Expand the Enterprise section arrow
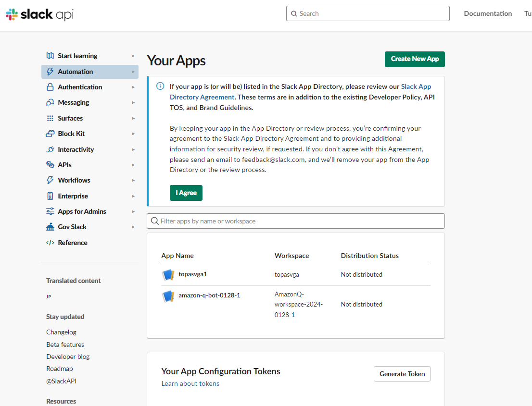This screenshot has width=532, height=406. pyautogui.click(x=133, y=196)
